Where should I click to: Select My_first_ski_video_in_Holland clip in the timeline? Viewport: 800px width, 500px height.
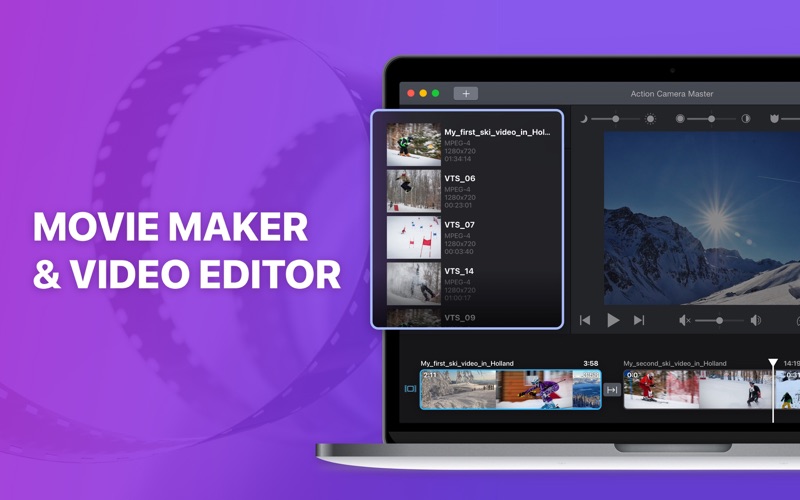click(x=511, y=389)
